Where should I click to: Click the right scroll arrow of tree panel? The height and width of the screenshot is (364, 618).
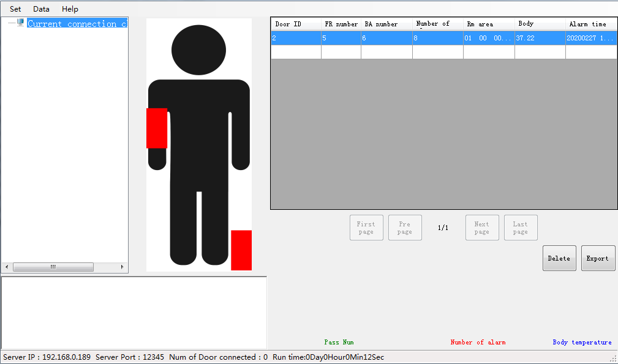tap(122, 267)
